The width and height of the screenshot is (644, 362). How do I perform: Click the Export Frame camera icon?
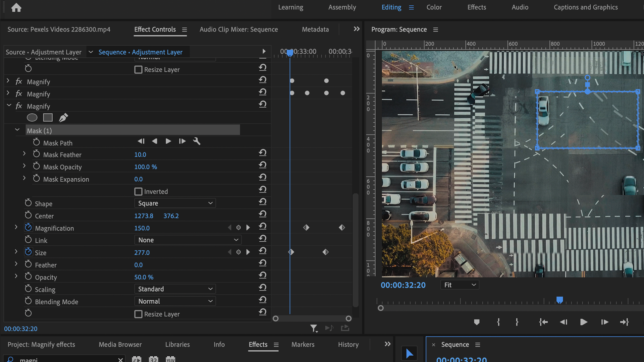(x=345, y=328)
